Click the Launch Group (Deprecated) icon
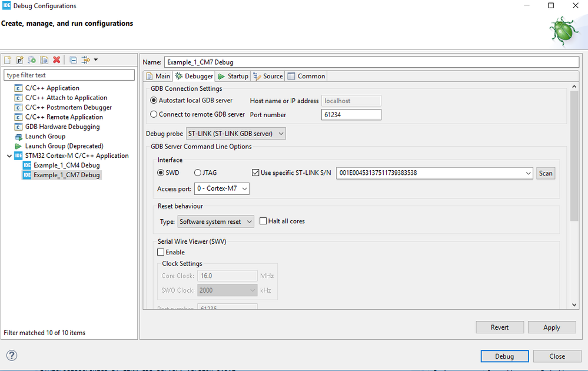This screenshot has width=588, height=371. pyautogui.click(x=18, y=146)
